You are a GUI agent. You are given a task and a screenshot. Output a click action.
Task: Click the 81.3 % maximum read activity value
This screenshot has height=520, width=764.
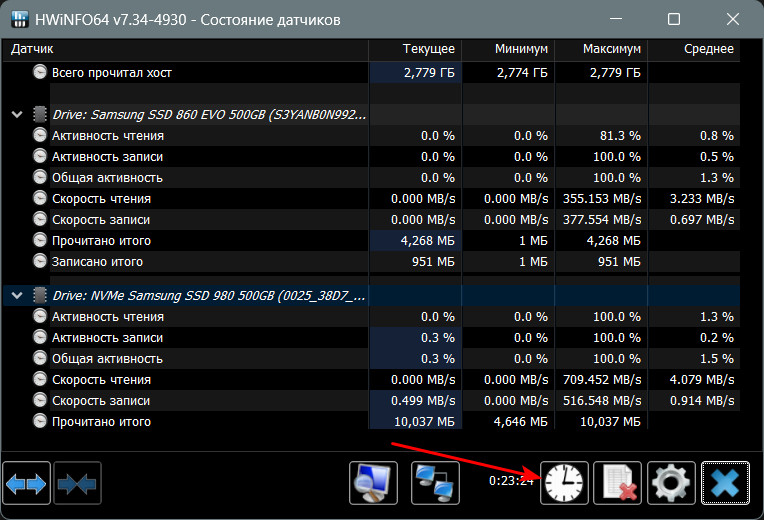(x=620, y=136)
